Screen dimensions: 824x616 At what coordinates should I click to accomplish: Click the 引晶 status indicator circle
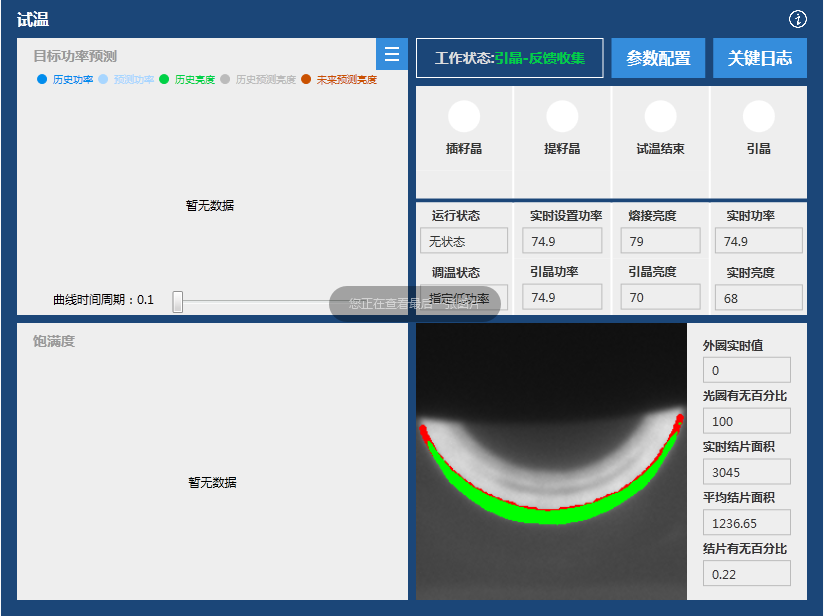point(758,117)
